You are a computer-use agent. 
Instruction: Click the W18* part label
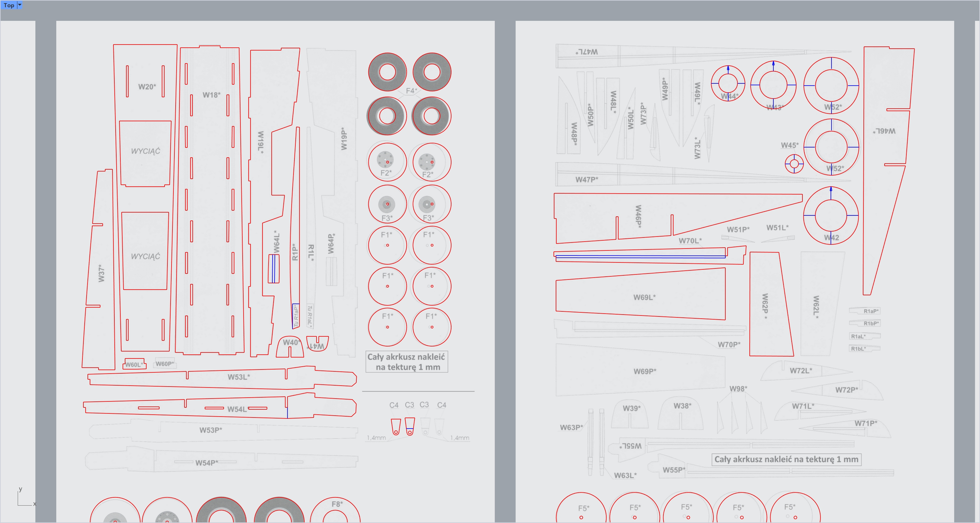pos(211,95)
